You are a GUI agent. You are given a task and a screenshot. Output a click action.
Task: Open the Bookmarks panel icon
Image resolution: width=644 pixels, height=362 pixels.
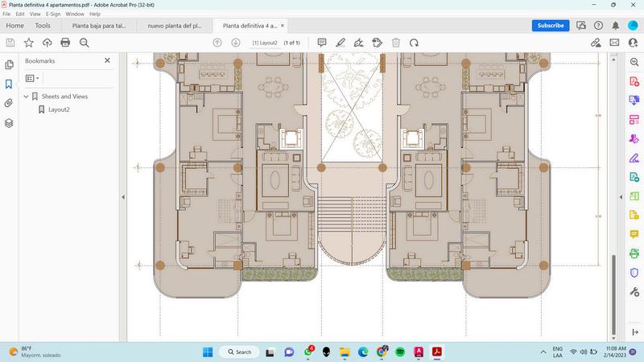click(x=9, y=84)
